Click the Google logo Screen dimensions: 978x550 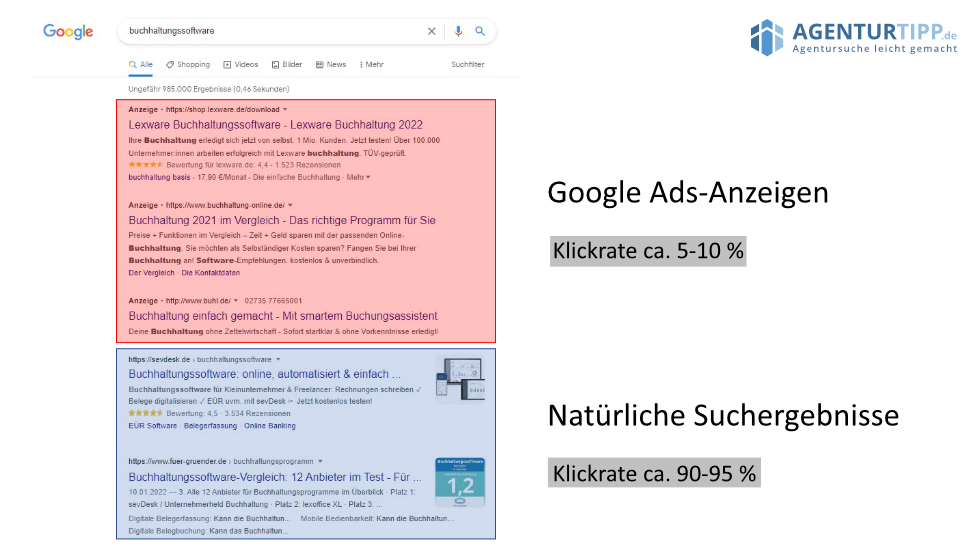pos(68,31)
